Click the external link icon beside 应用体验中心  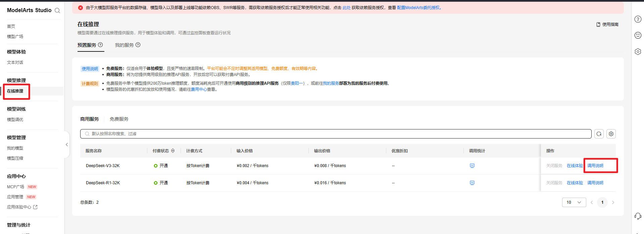[35, 207]
